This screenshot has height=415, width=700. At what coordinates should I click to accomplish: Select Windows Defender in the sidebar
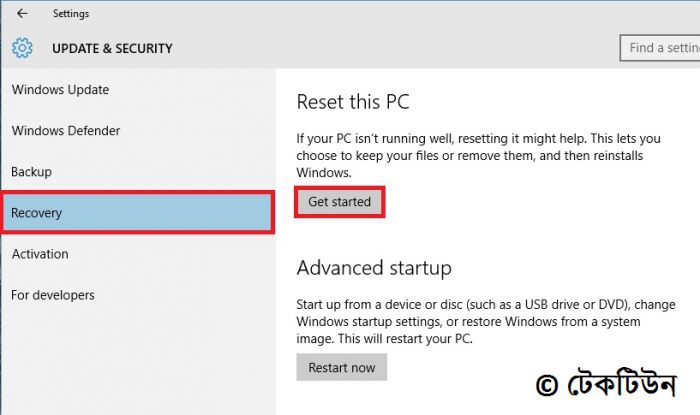pyautogui.click(x=66, y=131)
